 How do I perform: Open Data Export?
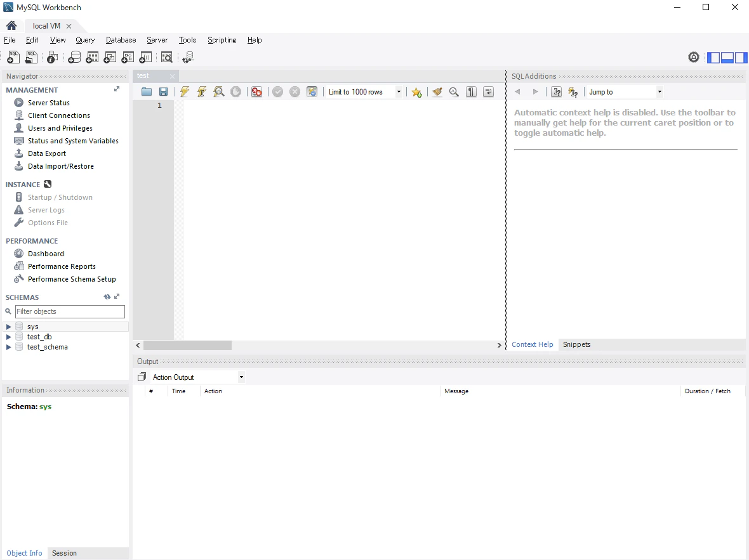(x=47, y=153)
